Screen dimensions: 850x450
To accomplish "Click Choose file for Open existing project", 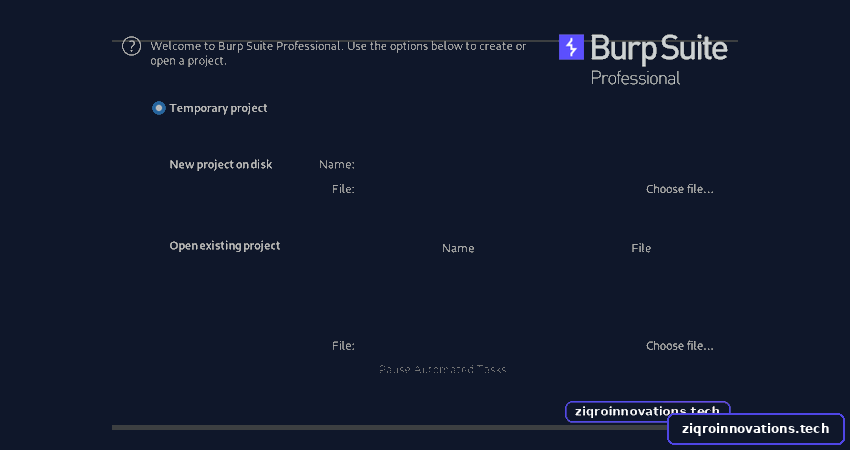I will 679,346.
